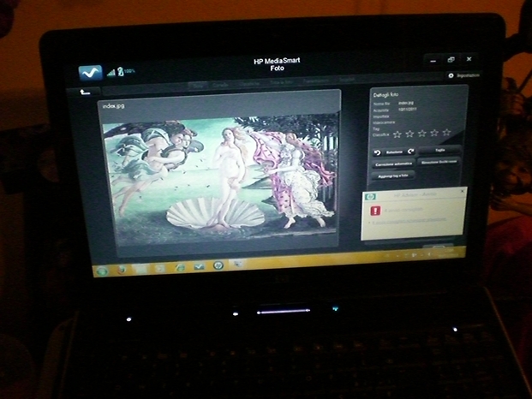Click Aggiungi tag a foto button
The width and height of the screenshot is (532, 399).
pos(393,176)
